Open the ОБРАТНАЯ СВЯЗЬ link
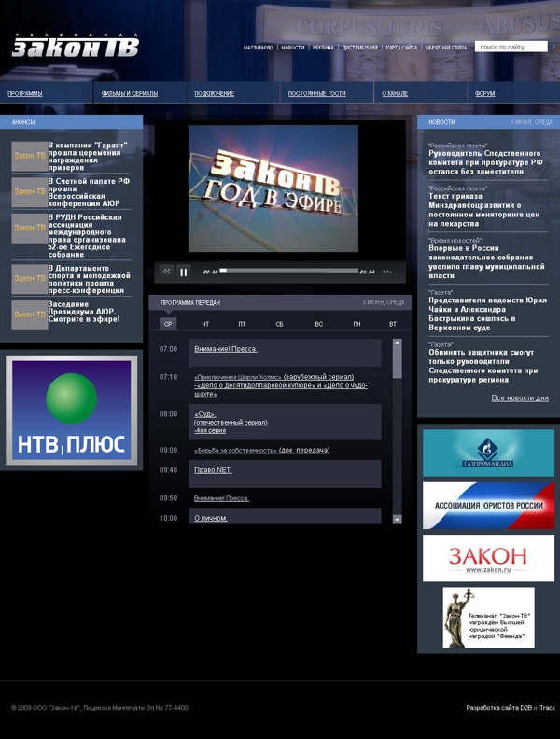This screenshot has width=560, height=739. (446, 48)
